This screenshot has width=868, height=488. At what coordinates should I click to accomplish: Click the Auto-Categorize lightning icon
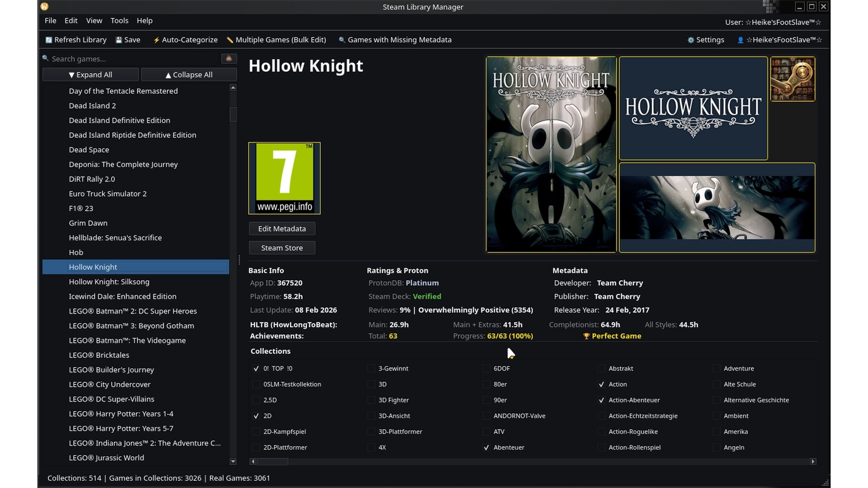pos(156,40)
